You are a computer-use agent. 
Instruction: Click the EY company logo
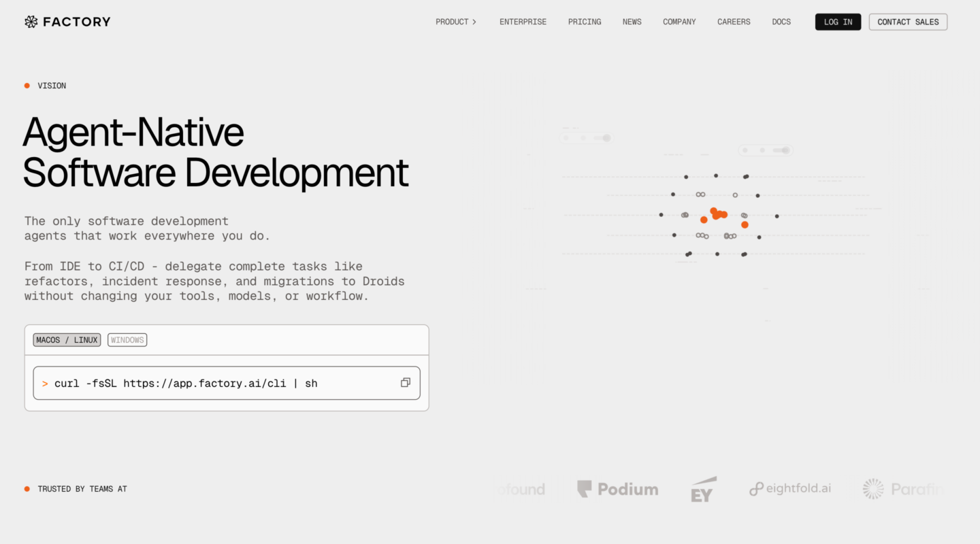[x=704, y=490]
